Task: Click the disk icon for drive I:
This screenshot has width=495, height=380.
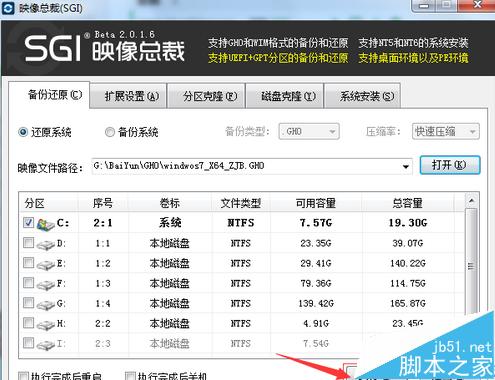Action: coord(46,345)
